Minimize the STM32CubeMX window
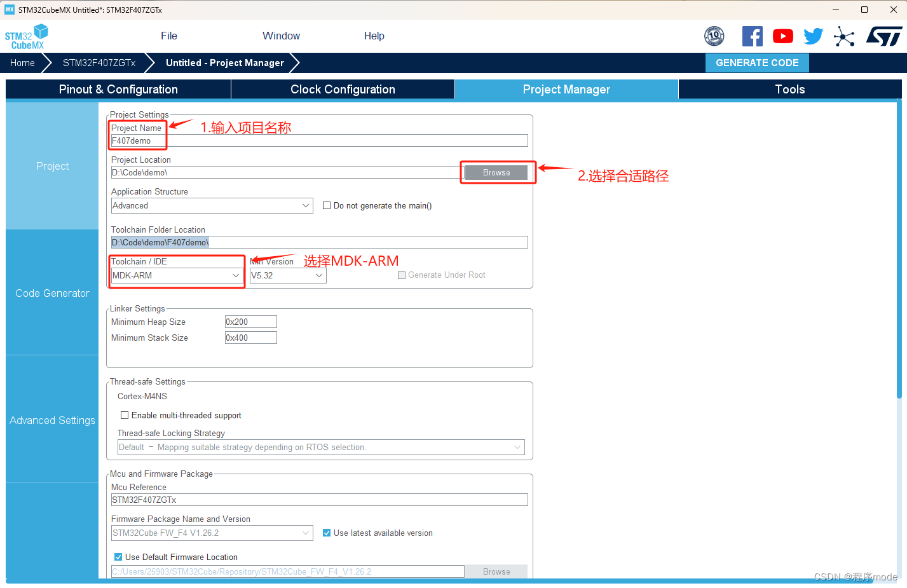 pyautogui.click(x=836, y=10)
